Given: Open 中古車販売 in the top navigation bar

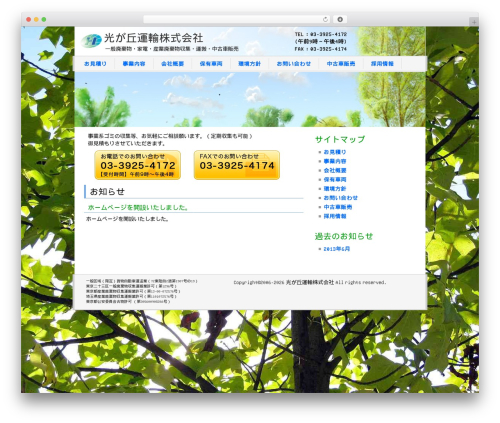Looking at the screenshot, I should pyautogui.click(x=341, y=64).
